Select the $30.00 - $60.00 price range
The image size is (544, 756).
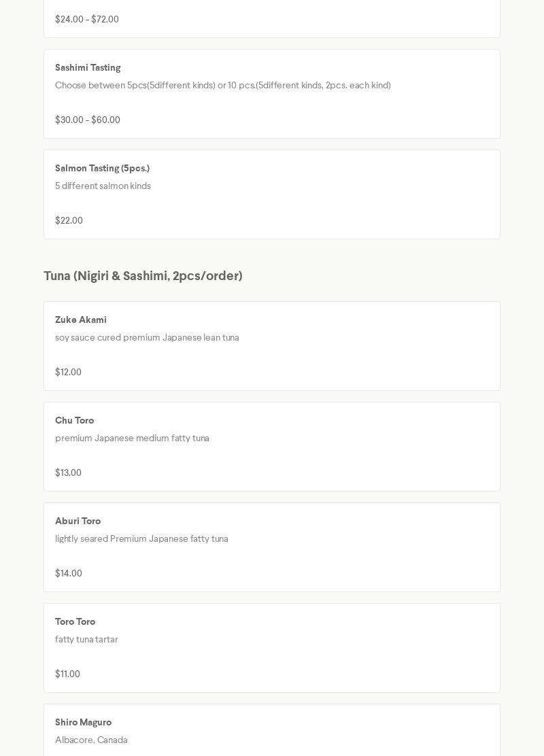pos(88,120)
